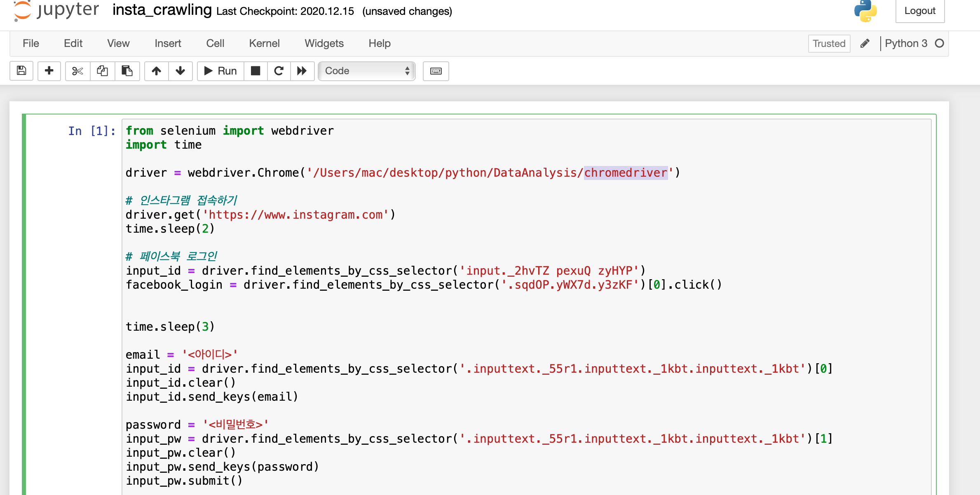
Task: Interrupt the kernel with stop icon
Action: pyautogui.click(x=256, y=71)
